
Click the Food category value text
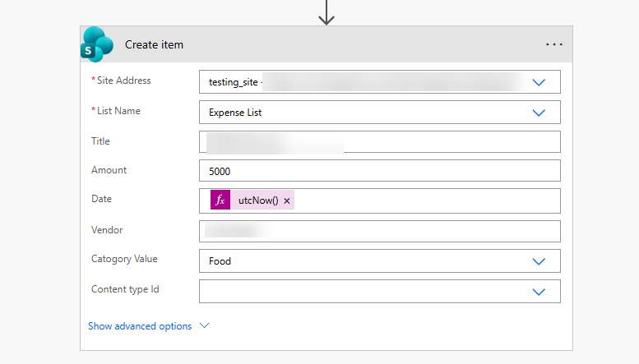click(220, 261)
